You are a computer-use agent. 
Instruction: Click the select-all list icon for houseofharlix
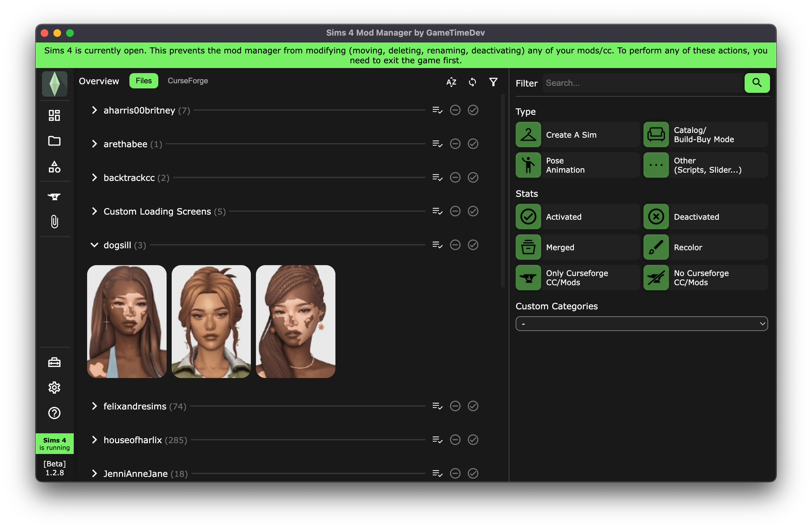437,440
